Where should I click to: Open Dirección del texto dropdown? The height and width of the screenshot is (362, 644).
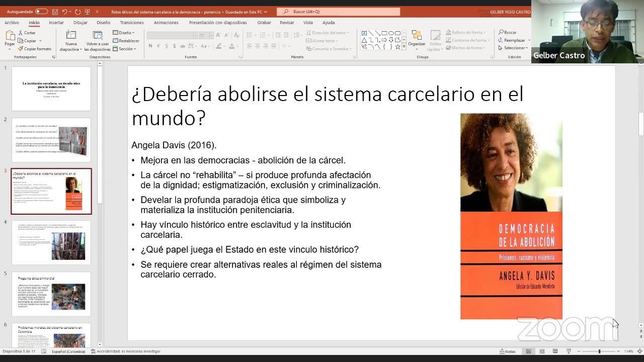328,33
